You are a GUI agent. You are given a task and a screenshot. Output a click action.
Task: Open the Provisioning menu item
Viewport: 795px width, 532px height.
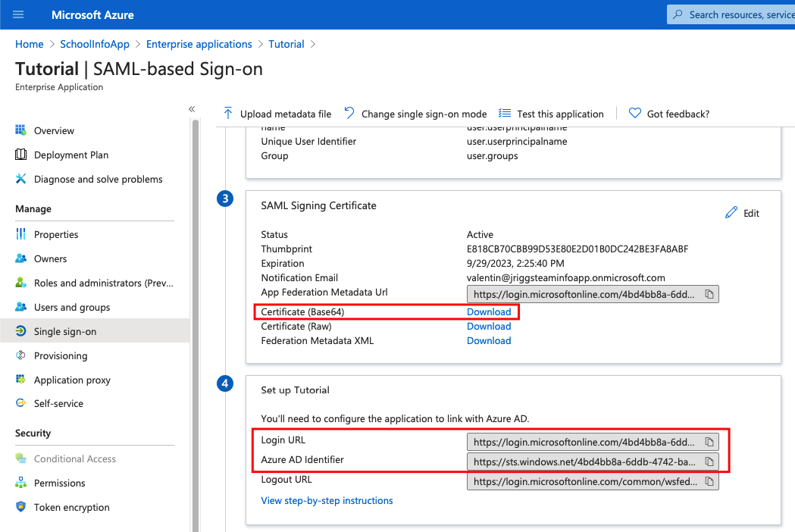tap(61, 355)
